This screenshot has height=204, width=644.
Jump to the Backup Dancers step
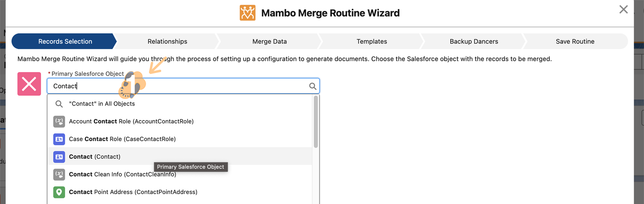point(474,41)
